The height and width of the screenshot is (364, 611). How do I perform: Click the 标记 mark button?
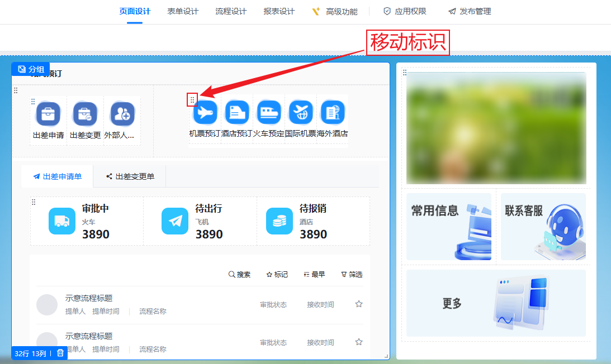coord(277,275)
